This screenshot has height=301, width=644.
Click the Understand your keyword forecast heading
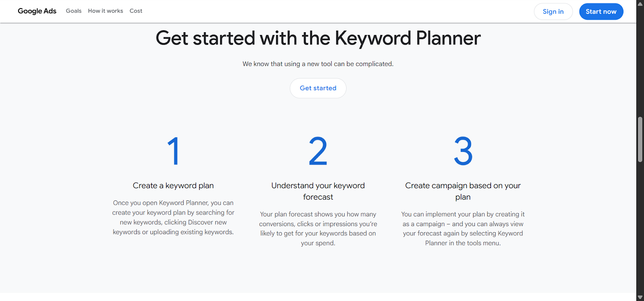(318, 191)
